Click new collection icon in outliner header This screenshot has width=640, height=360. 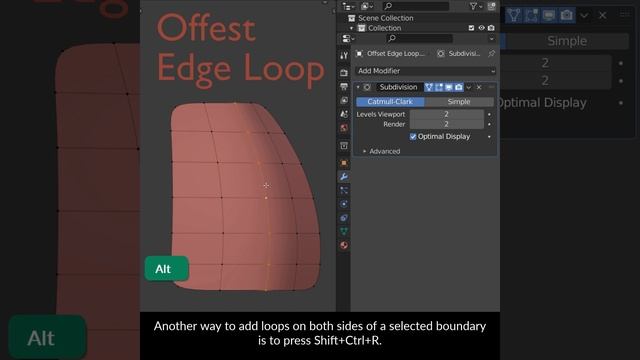491,6
